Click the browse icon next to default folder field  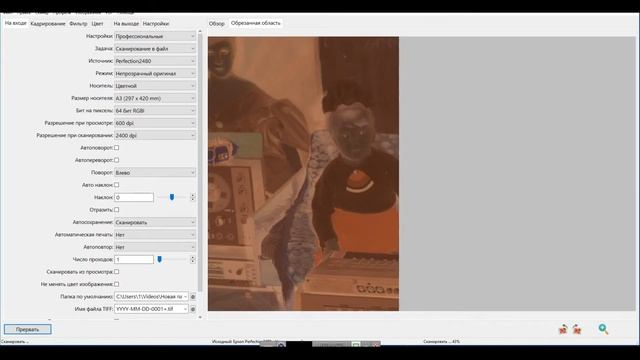(x=193, y=297)
